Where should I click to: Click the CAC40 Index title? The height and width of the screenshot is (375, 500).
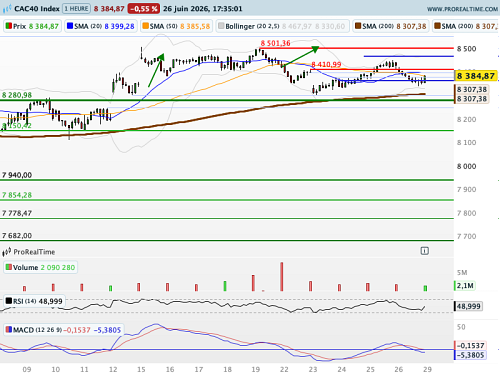click(x=37, y=9)
